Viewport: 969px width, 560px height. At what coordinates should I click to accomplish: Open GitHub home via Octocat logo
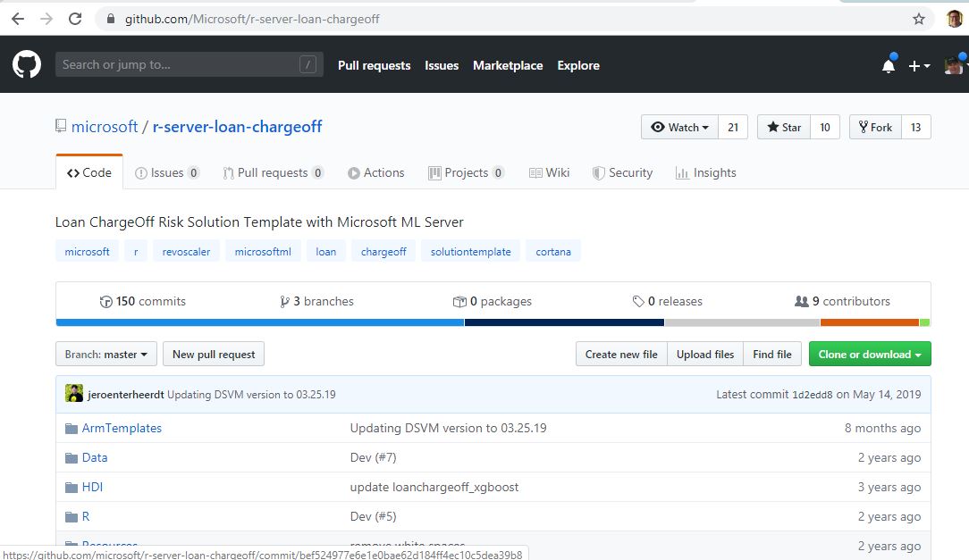click(27, 64)
